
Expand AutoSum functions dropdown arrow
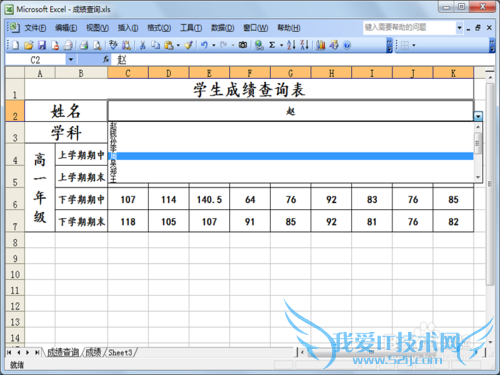point(281,45)
